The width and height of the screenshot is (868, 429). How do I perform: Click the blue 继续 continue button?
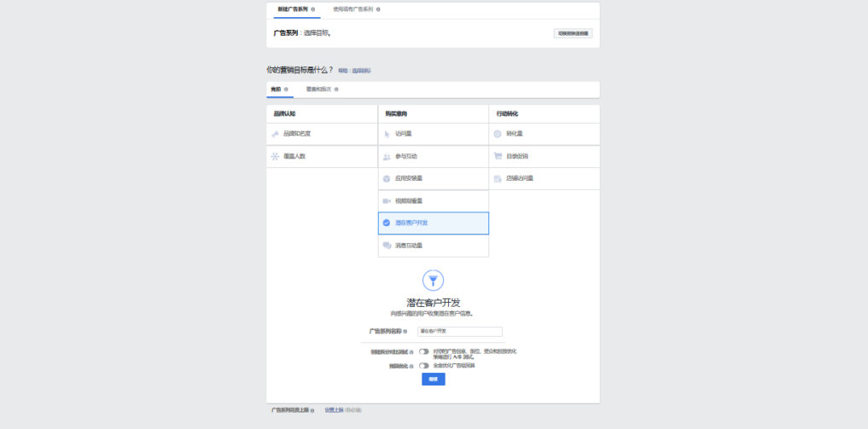434,380
